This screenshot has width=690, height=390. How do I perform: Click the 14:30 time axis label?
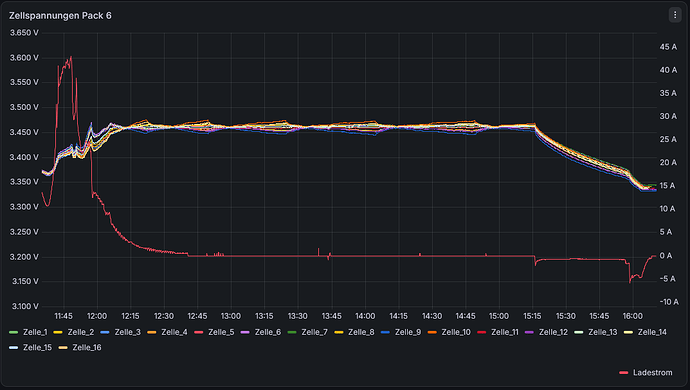(x=432, y=316)
